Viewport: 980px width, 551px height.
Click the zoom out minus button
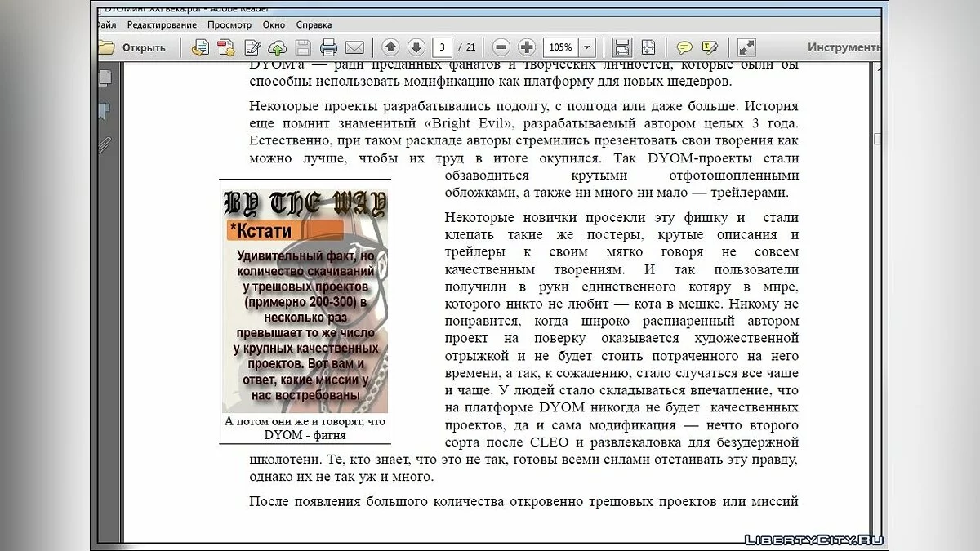501,47
